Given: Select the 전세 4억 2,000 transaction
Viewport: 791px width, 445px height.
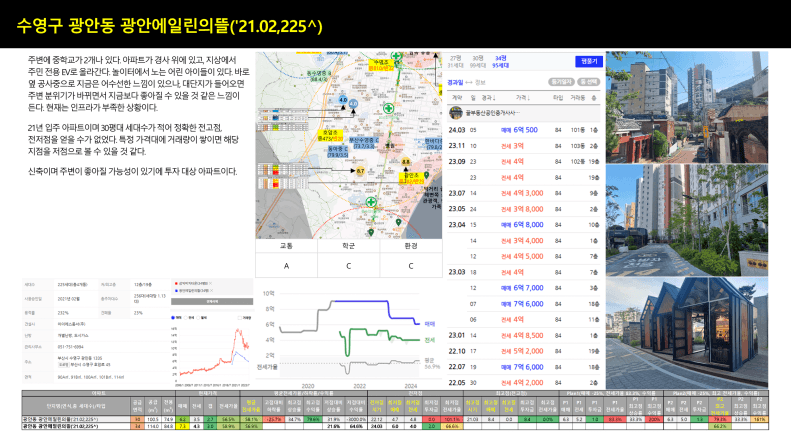Looking at the screenshot, I should (x=522, y=383).
